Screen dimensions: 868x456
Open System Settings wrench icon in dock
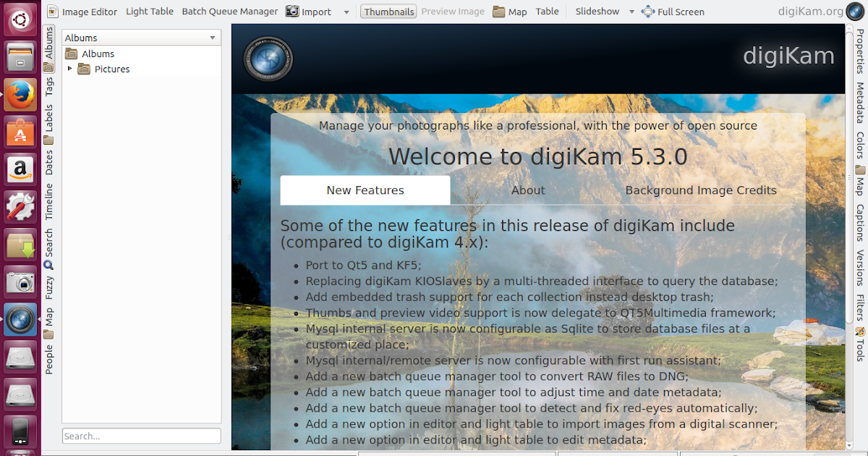tap(20, 207)
